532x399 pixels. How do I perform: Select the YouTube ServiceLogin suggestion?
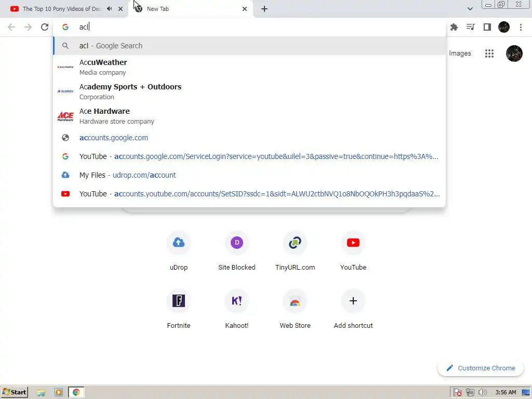(249, 156)
